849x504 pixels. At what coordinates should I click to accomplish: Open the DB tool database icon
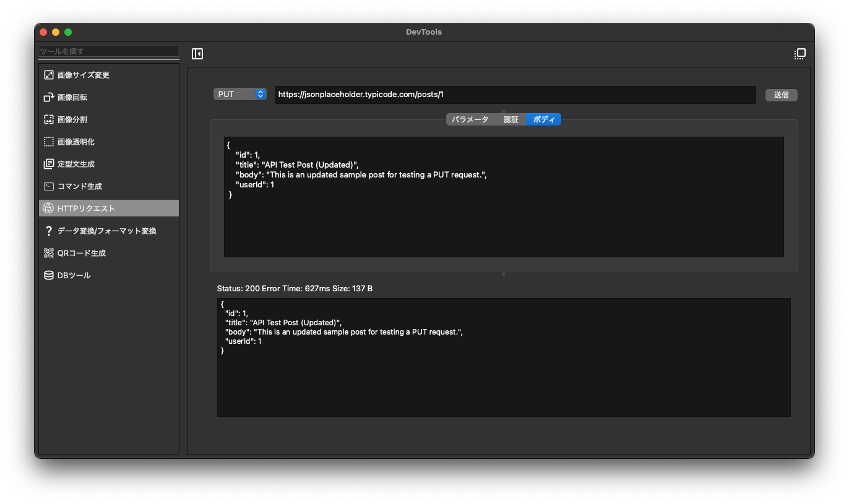click(x=48, y=275)
